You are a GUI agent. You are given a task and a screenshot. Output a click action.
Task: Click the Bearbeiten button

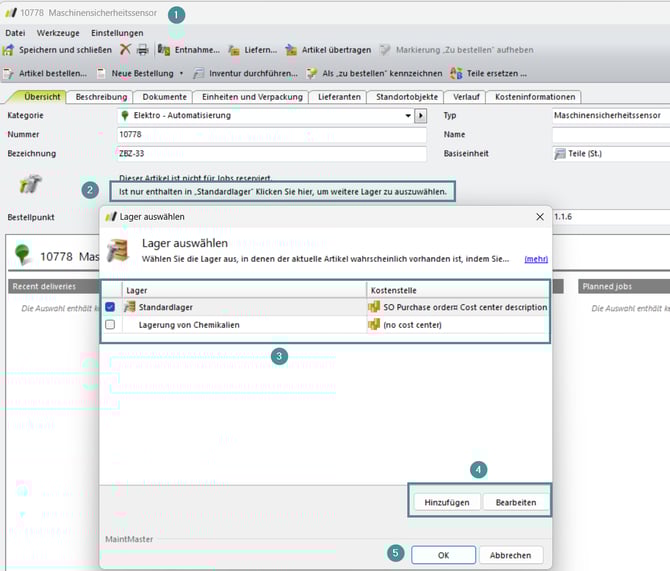click(x=516, y=503)
